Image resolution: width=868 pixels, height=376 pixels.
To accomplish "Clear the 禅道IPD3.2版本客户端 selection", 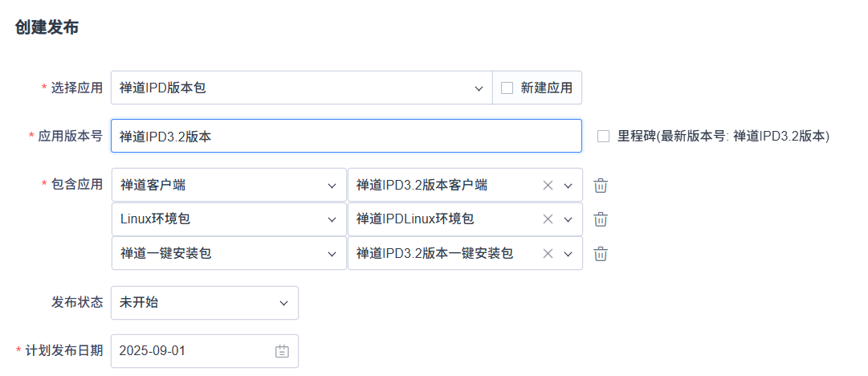I will (548, 186).
